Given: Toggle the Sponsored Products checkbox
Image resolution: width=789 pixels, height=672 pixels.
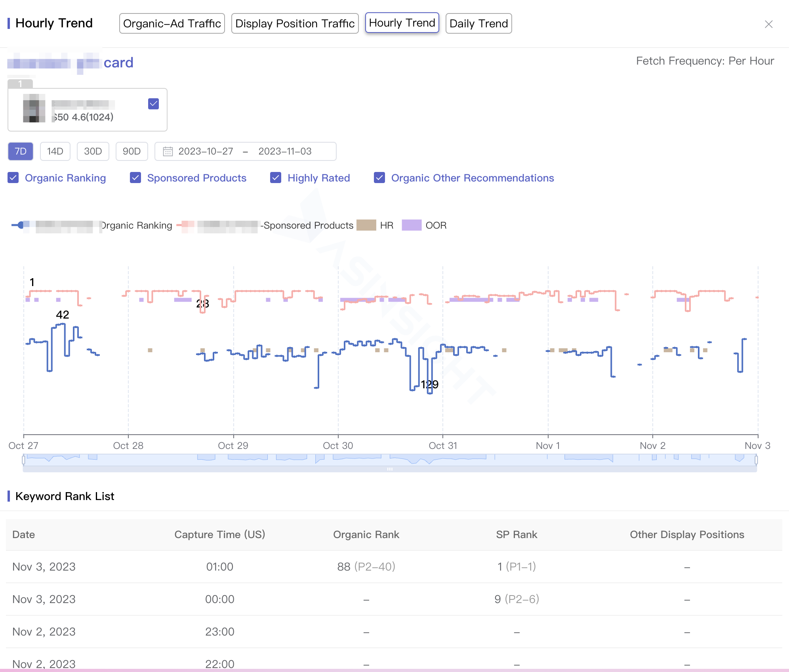Looking at the screenshot, I should [135, 178].
